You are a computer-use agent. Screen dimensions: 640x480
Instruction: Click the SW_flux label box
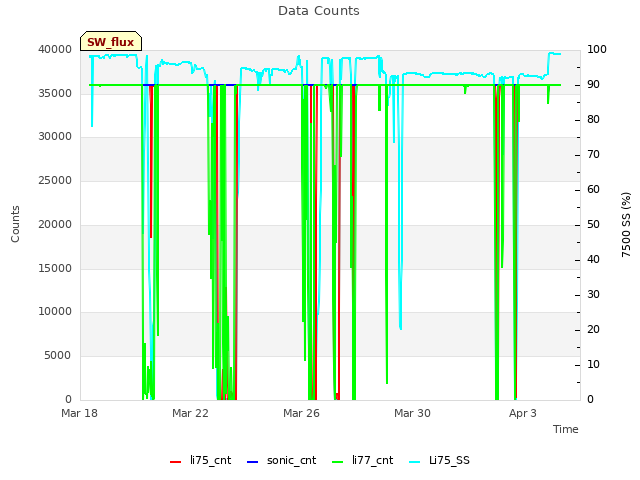pos(111,41)
